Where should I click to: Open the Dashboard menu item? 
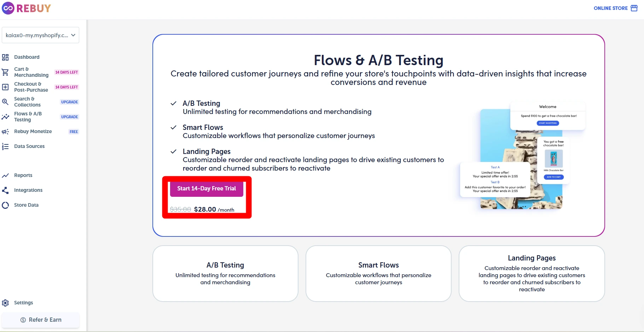(x=27, y=57)
